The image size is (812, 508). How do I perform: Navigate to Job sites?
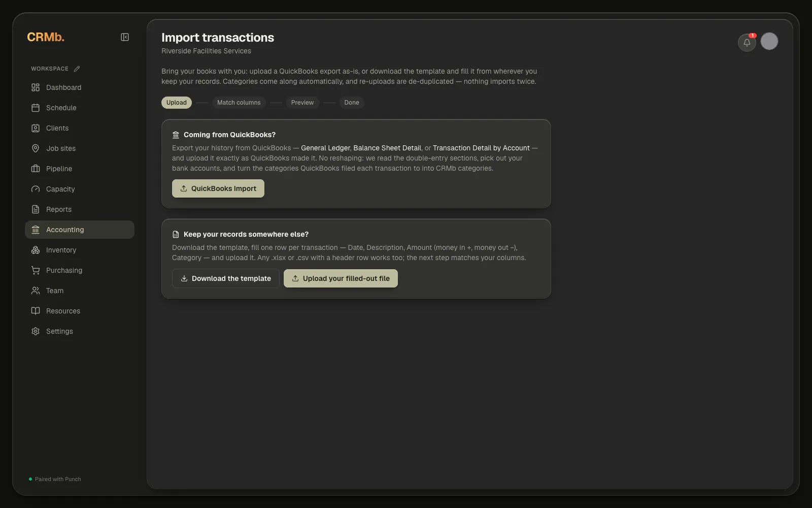(x=80, y=148)
